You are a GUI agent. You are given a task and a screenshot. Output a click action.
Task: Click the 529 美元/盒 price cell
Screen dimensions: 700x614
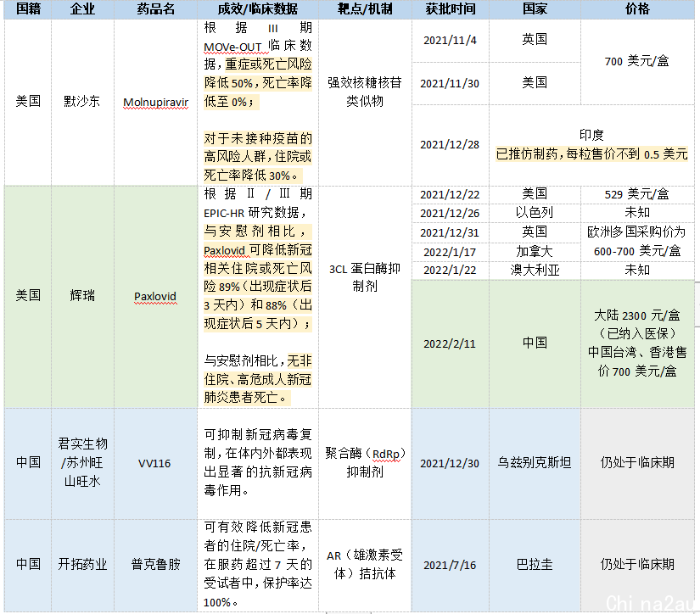[637, 194]
